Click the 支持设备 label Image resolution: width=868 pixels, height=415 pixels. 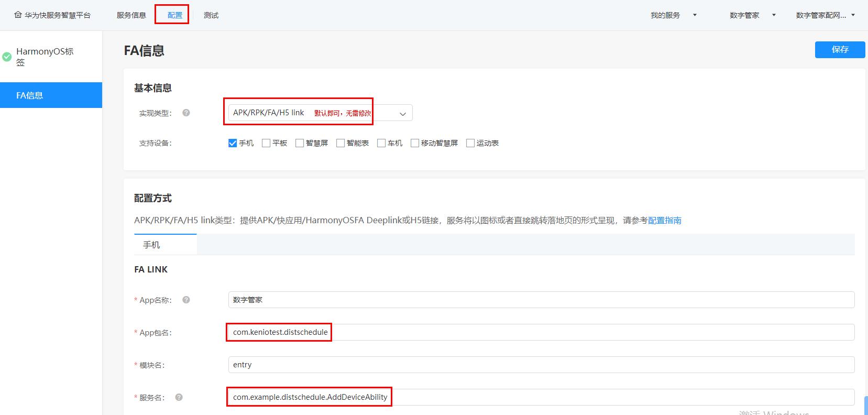click(155, 143)
